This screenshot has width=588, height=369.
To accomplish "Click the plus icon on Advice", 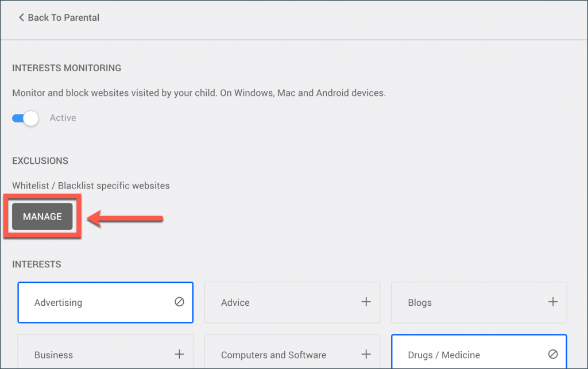I will (366, 302).
